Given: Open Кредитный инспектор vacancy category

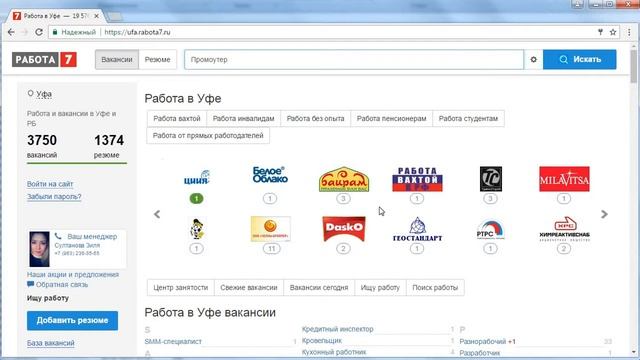Looking at the screenshot, I should pos(338,329).
